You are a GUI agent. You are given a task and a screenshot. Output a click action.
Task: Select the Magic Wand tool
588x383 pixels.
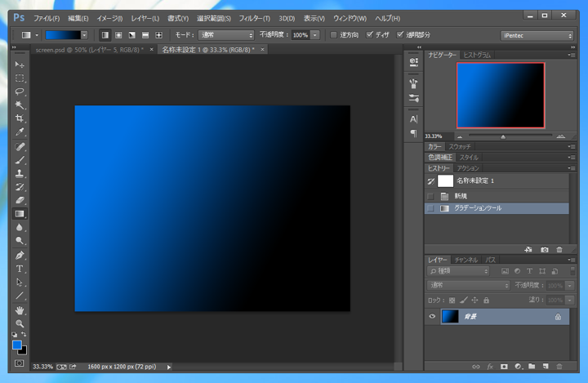pyautogui.click(x=20, y=105)
